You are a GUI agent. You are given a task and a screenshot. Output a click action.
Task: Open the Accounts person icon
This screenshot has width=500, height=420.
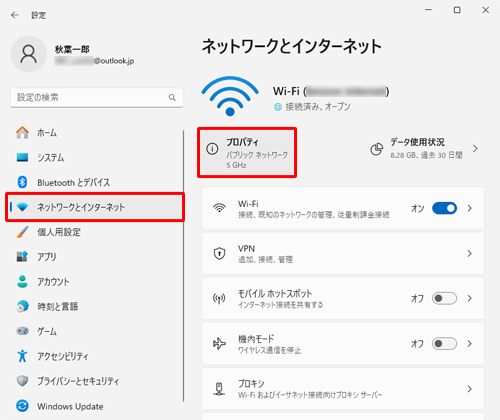(22, 281)
